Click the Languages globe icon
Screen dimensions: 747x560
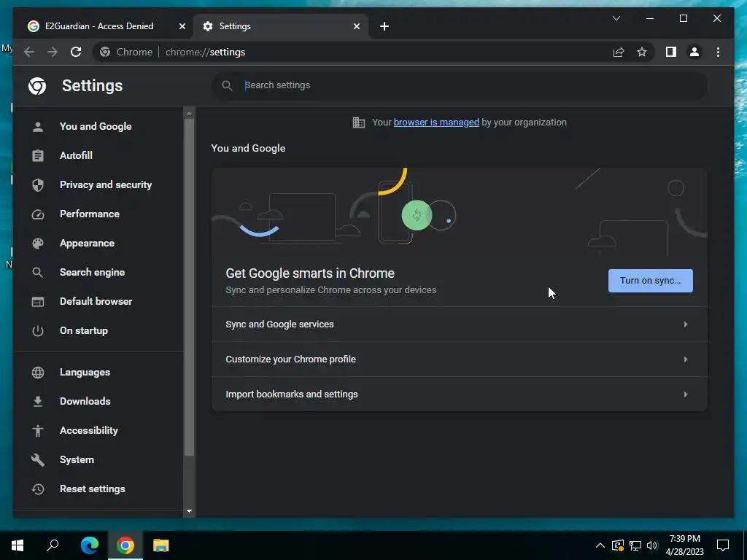pyautogui.click(x=38, y=373)
